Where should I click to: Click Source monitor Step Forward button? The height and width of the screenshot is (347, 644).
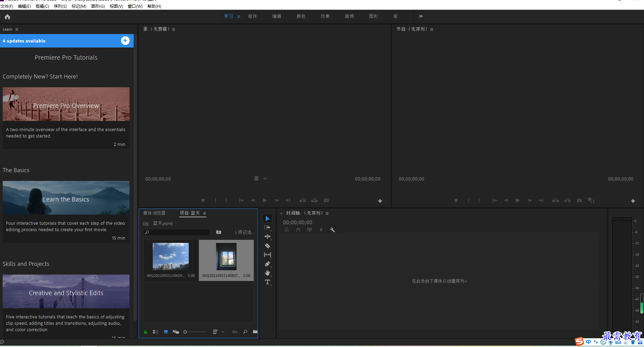tap(277, 200)
